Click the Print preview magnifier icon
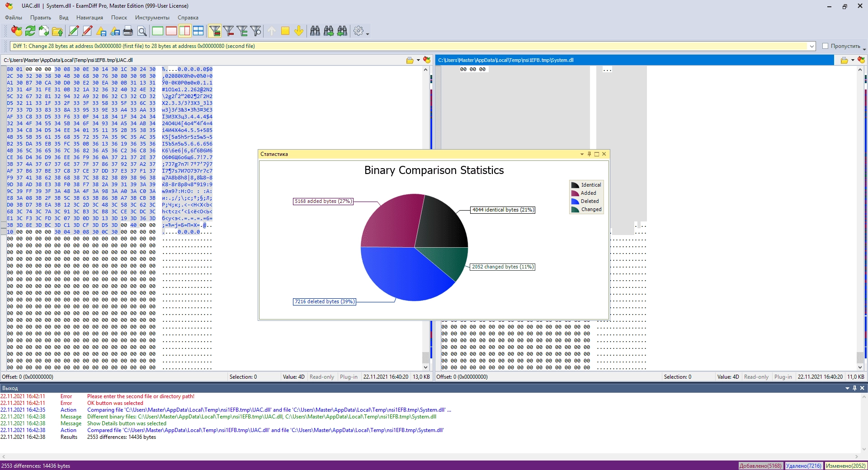This screenshot has width=868, height=470. tap(142, 31)
